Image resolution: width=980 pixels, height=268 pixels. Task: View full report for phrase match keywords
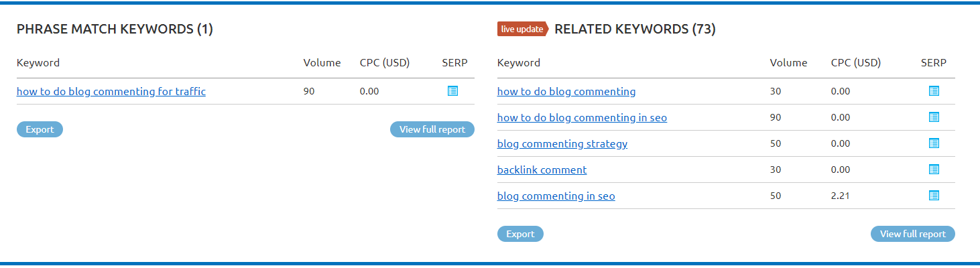432,129
